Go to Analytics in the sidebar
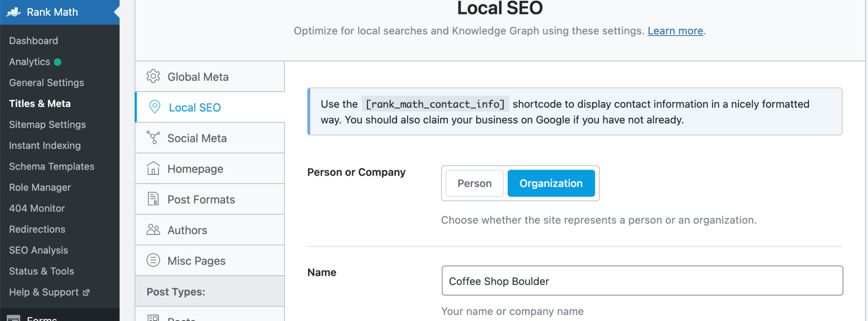Screen dimensions: 868x321 pyautogui.click(x=30, y=62)
